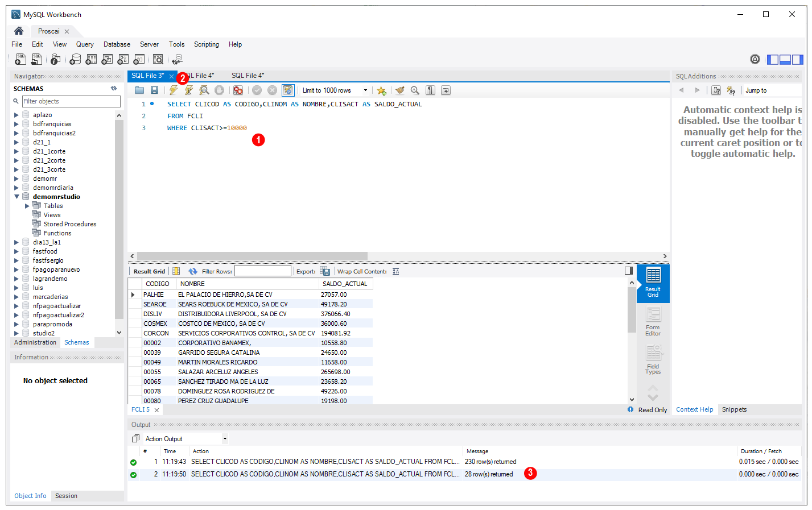This screenshot has width=812, height=510.
Task: Beautify the SQL query
Action: pyautogui.click(x=400, y=90)
